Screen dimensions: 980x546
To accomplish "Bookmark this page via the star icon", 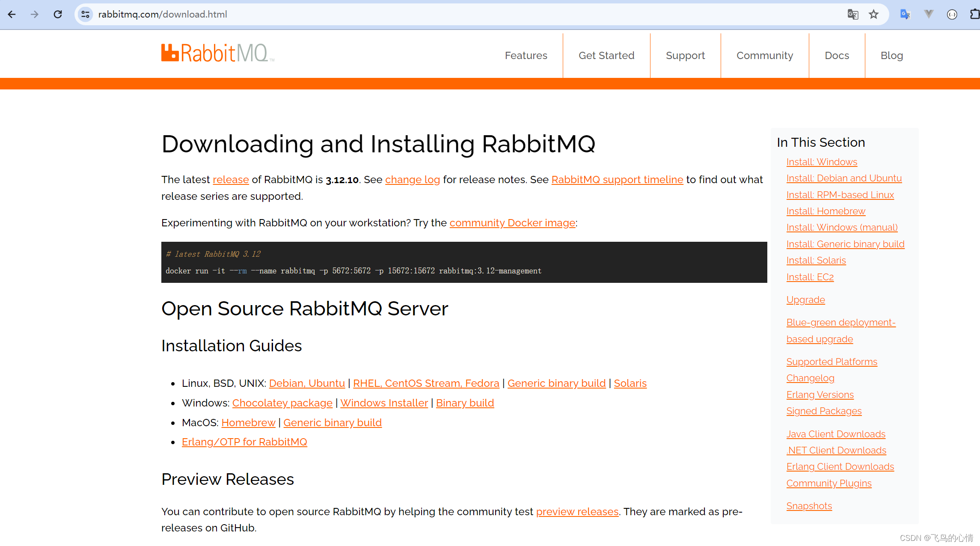I will [x=874, y=14].
